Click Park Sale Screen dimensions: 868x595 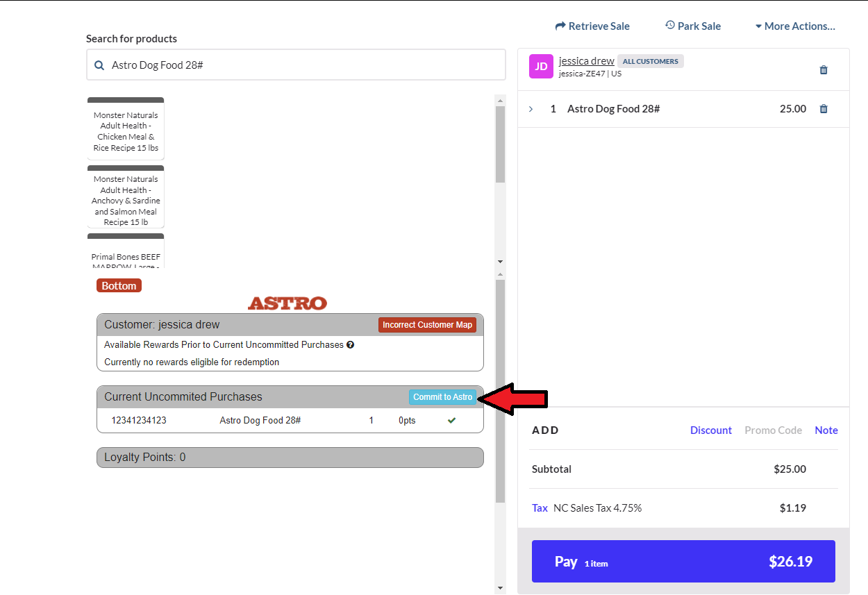(x=692, y=26)
